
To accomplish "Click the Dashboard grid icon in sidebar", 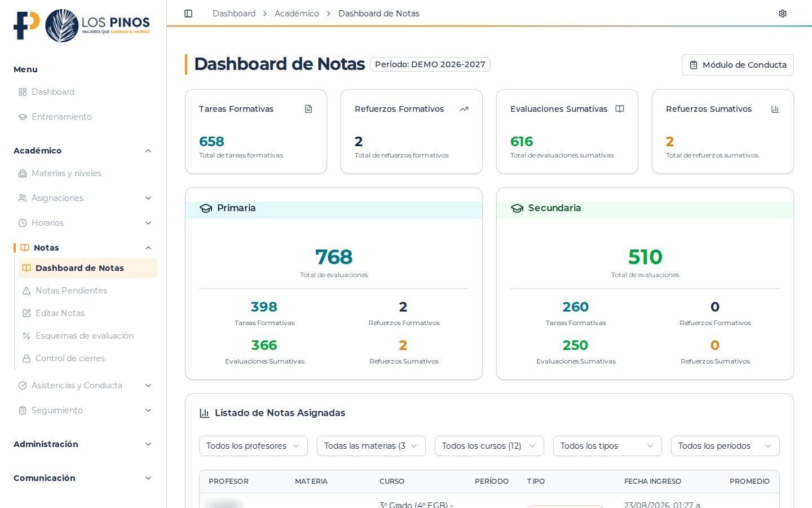I will pos(23,92).
